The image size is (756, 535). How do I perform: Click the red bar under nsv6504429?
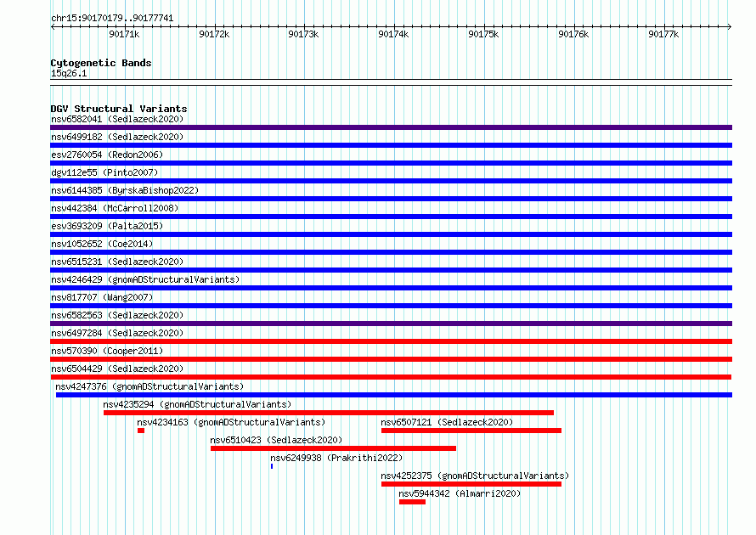[x=391, y=377]
